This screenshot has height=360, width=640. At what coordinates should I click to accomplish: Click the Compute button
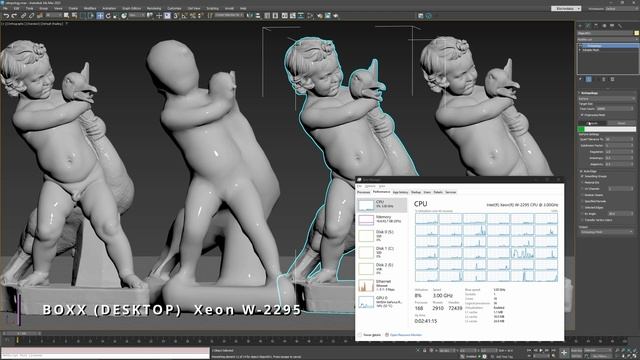tap(592, 123)
